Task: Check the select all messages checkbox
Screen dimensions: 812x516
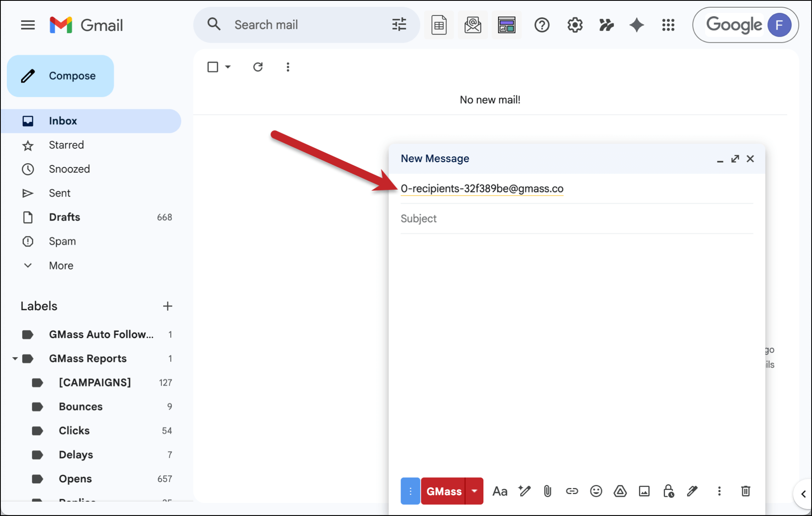Action: point(213,67)
